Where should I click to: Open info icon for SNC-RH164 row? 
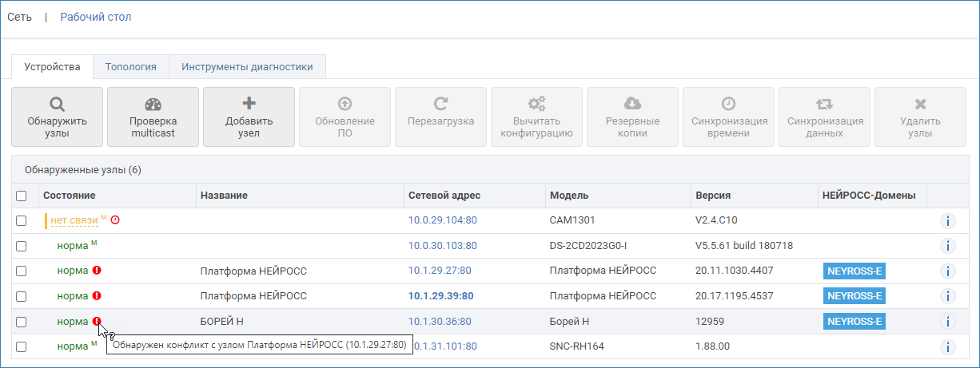[x=947, y=346]
